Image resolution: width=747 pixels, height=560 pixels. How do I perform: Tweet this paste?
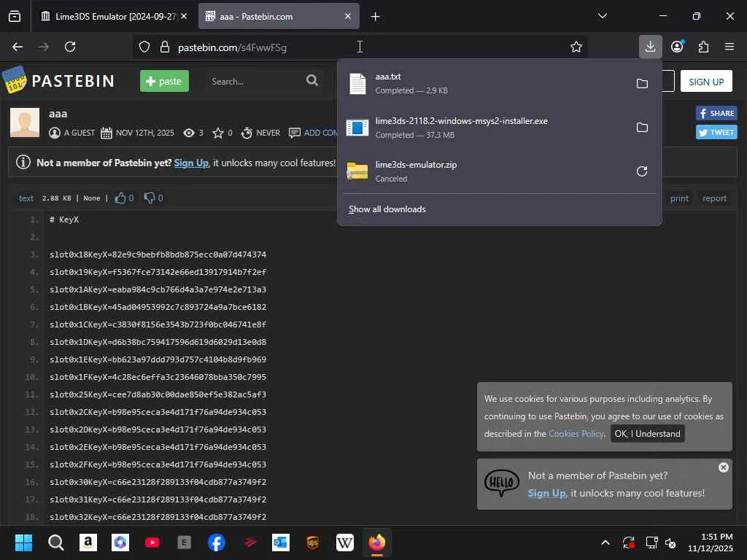coord(716,132)
